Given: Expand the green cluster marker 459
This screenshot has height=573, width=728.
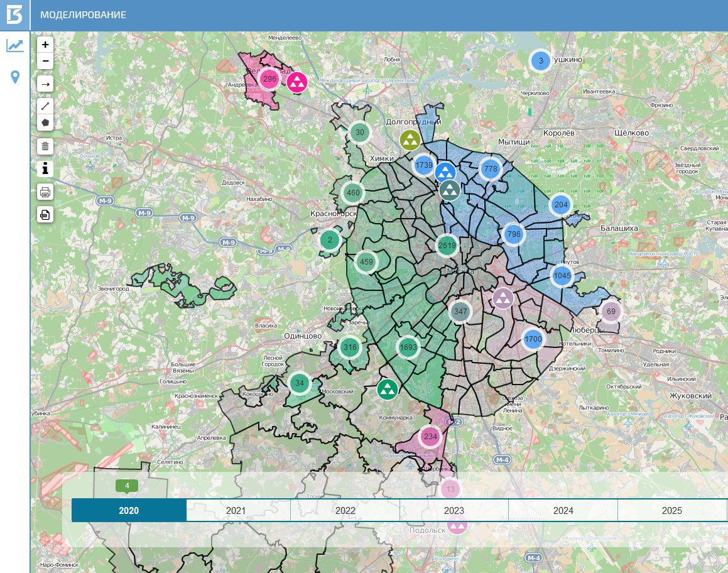Looking at the screenshot, I should [x=366, y=261].
